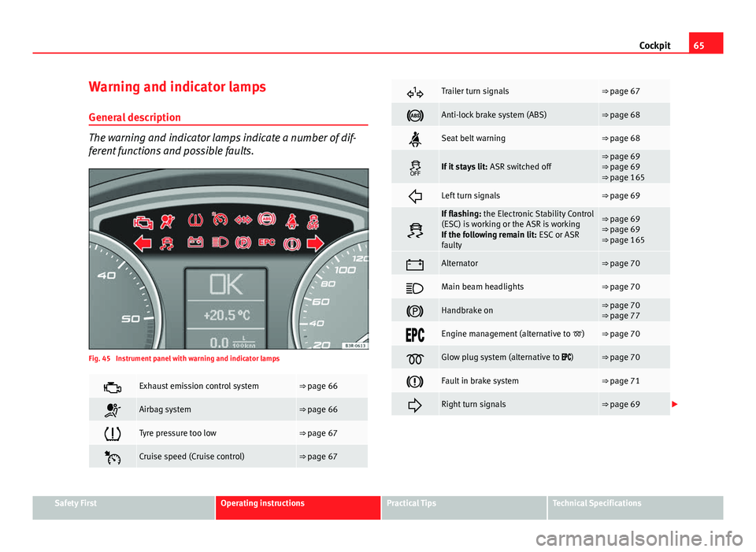Open the Safety First tab
The width and height of the screenshot is (756, 552).
tap(124, 508)
